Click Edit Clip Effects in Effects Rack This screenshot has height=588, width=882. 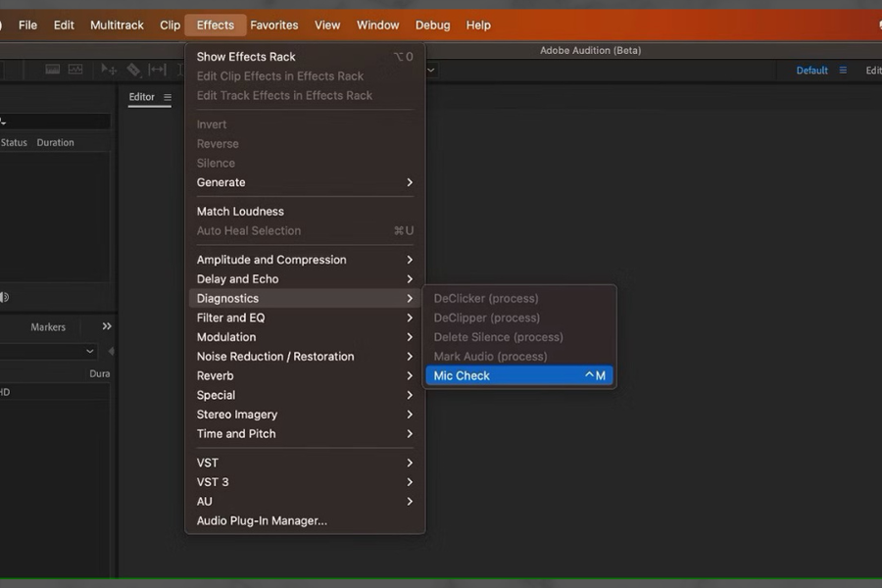[305, 76]
